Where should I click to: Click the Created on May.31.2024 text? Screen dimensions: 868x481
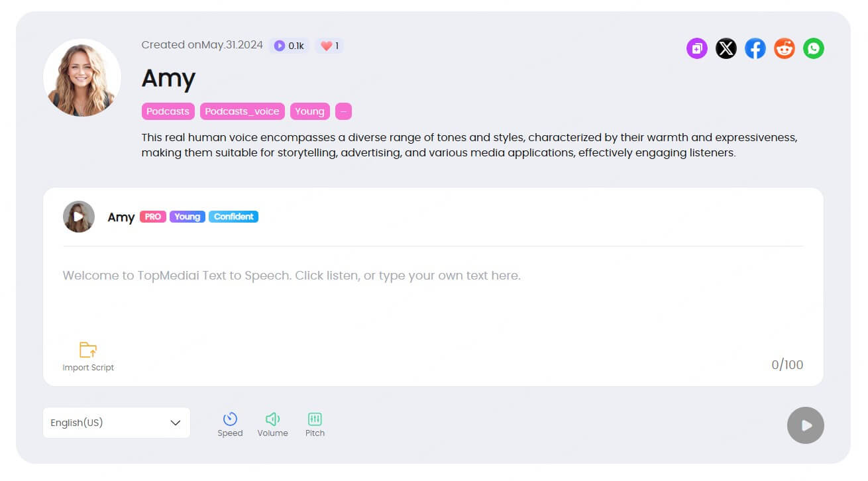(202, 45)
